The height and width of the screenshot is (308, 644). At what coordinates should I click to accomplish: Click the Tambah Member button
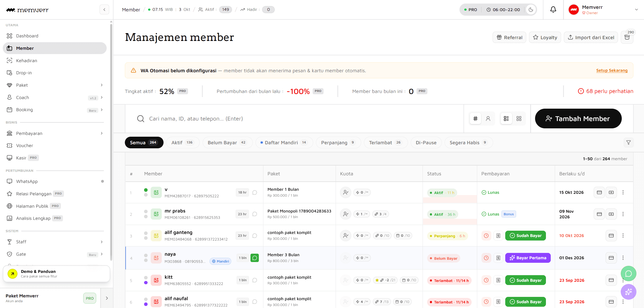click(x=578, y=119)
